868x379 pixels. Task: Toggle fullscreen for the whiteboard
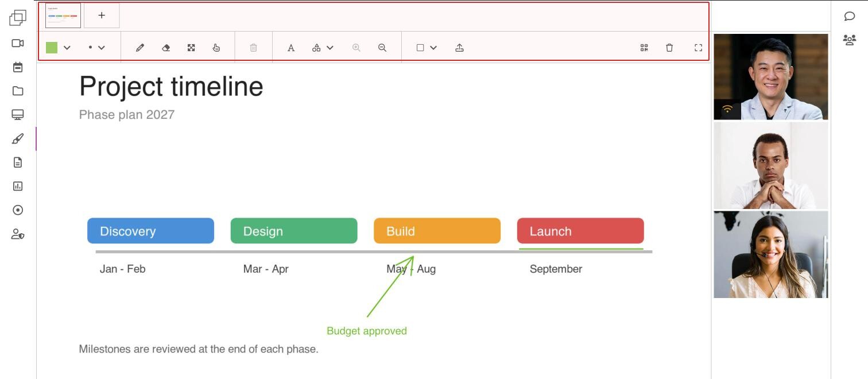[698, 48]
